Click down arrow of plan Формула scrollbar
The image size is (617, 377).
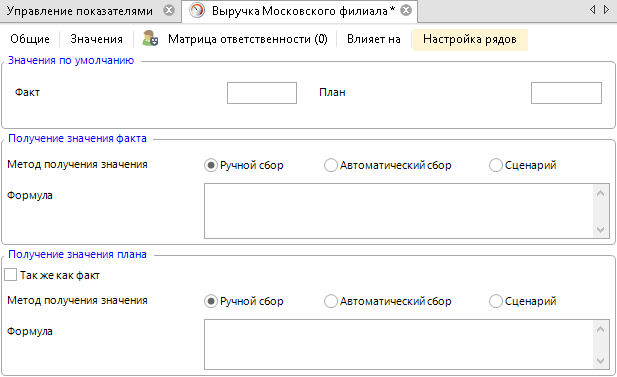600,360
